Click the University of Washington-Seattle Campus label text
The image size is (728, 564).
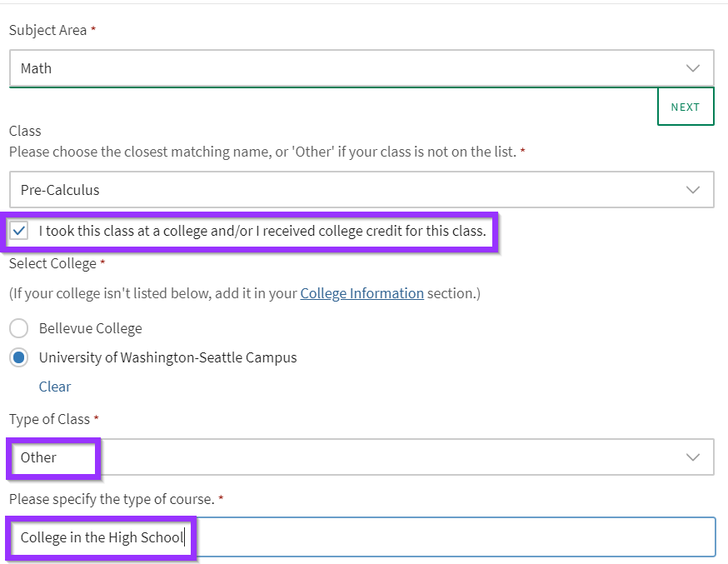(167, 357)
